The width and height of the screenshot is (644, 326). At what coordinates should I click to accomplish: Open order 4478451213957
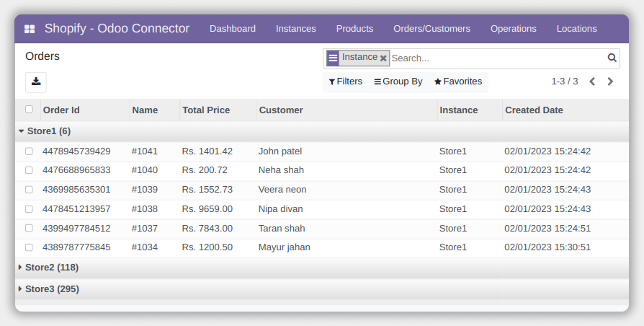(x=76, y=209)
